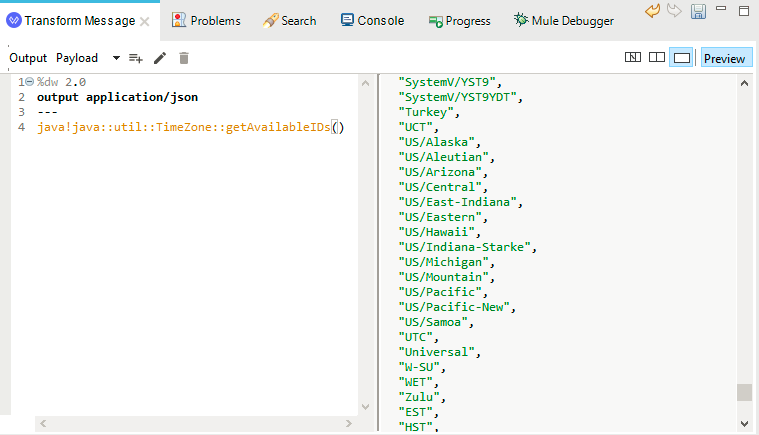
Task: Open the Mule Debugger view
Action: coord(564,21)
